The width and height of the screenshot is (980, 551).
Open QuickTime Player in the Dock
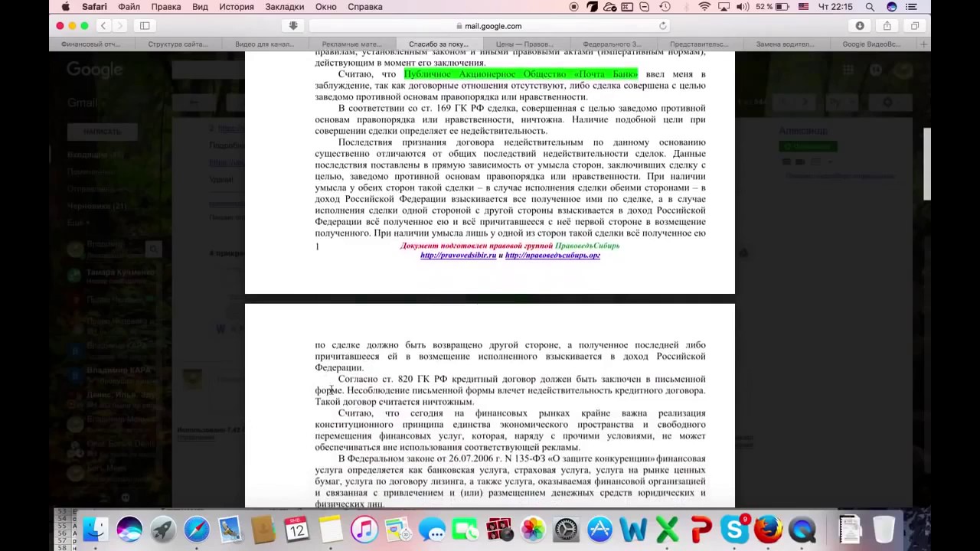pyautogui.click(x=802, y=530)
